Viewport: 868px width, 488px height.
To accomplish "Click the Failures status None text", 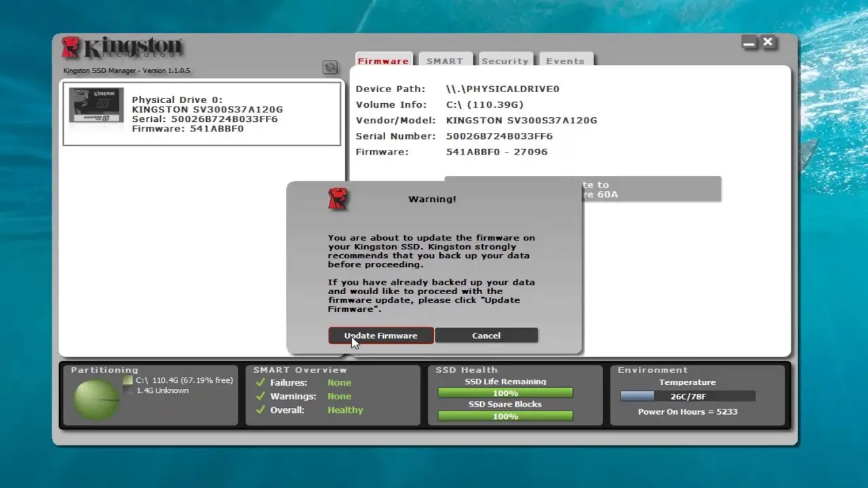I will (x=339, y=382).
